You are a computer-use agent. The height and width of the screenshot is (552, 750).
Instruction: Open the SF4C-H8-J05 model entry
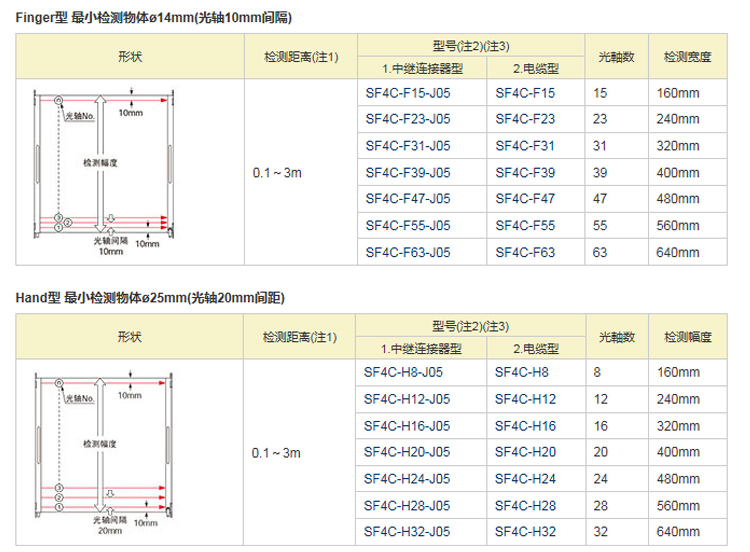point(404,372)
